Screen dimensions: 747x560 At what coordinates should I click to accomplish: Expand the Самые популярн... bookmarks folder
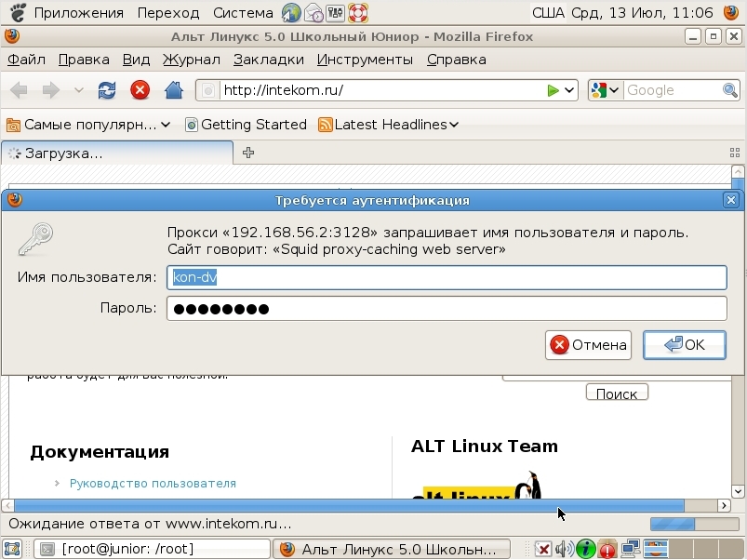[88, 125]
